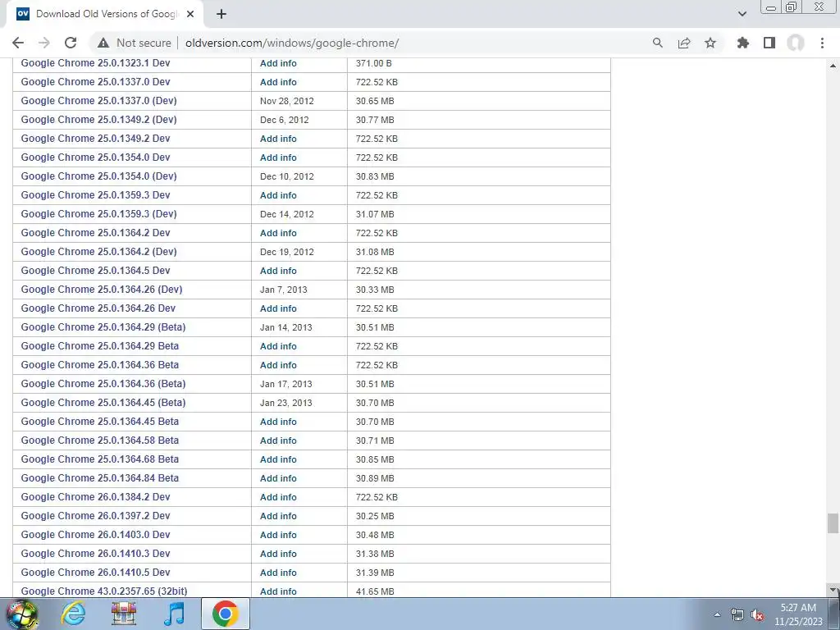
Task: Click the zoom magnifier icon in address bar
Action: [x=657, y=43]
